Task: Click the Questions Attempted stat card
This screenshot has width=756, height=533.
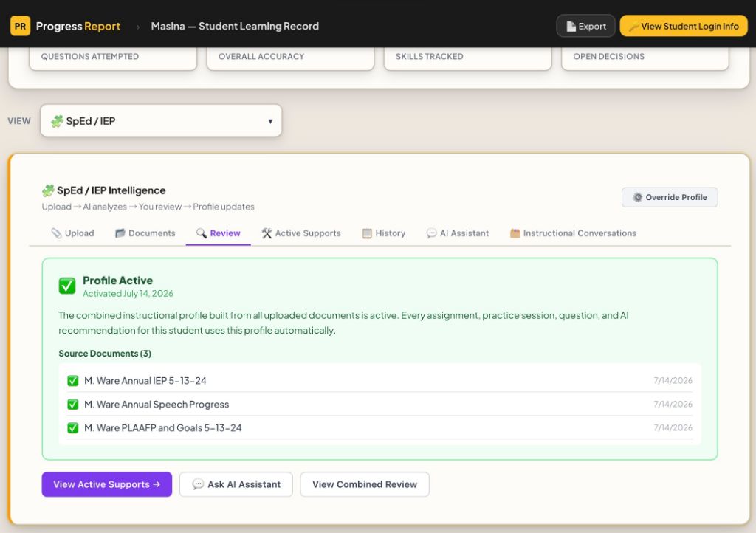Action: [x=113, y=58]
